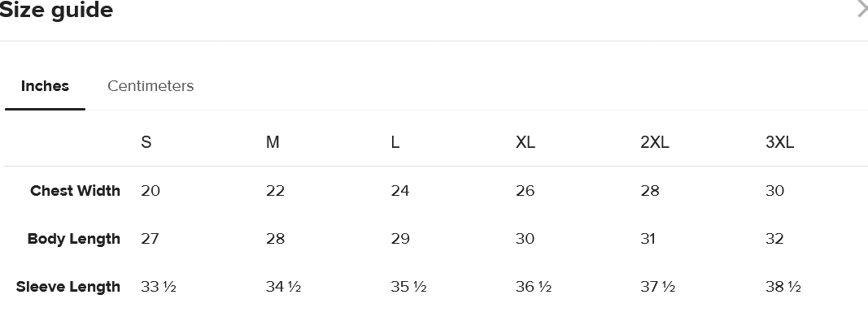Expand the Size guide chevron arrow

point(861,10)
